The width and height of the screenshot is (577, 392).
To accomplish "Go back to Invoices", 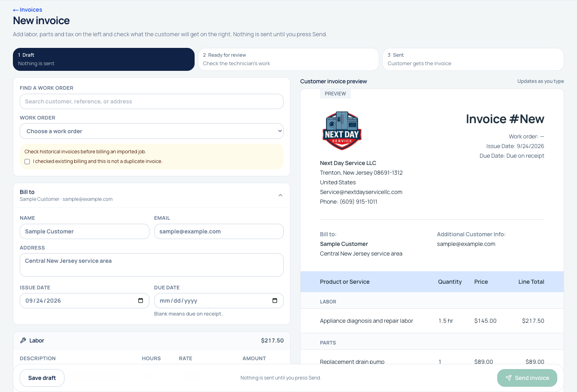I will (27, 10).
